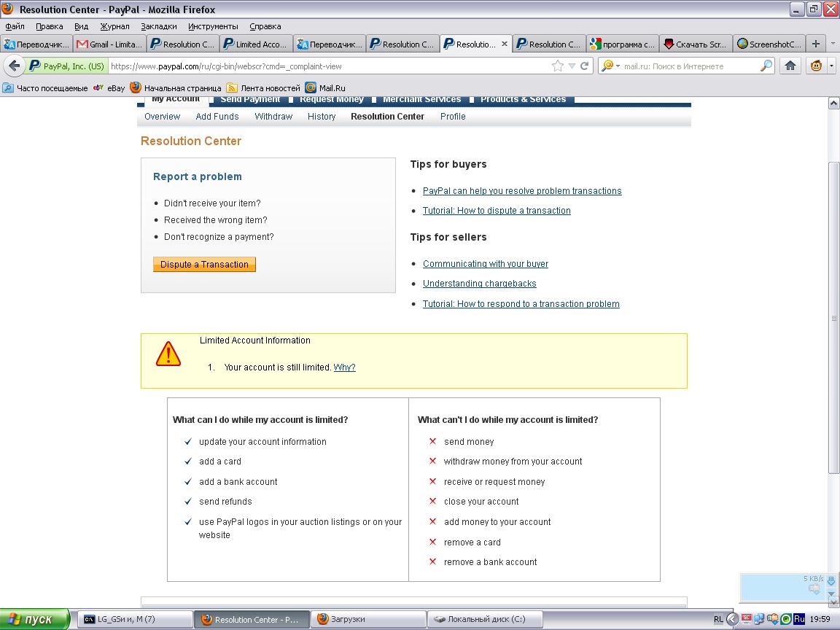840x630 pixels.
Task: Click the taskbar clock showing 19:59
Action: [x=820, y=619]
